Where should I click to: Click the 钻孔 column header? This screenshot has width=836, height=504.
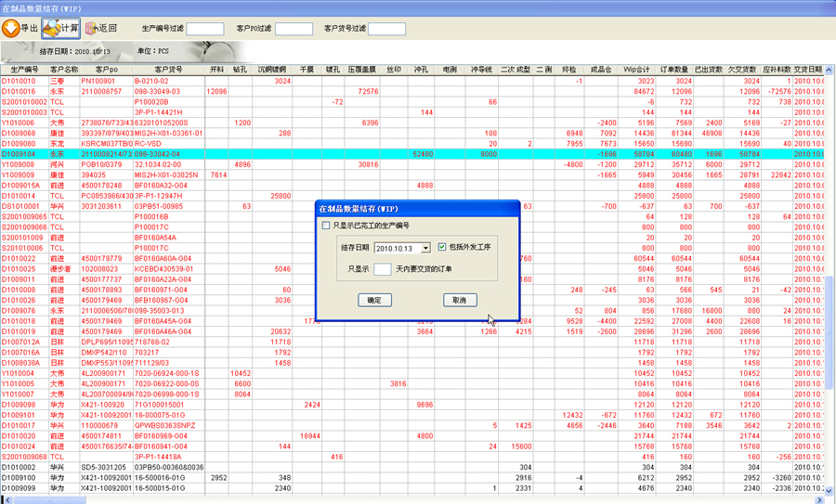coord(241,70)
